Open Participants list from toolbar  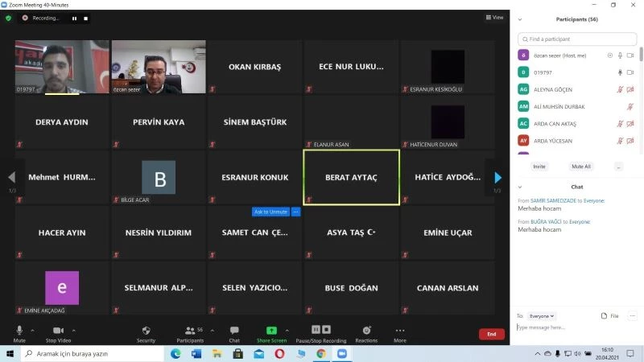click(x=190, y=332)
